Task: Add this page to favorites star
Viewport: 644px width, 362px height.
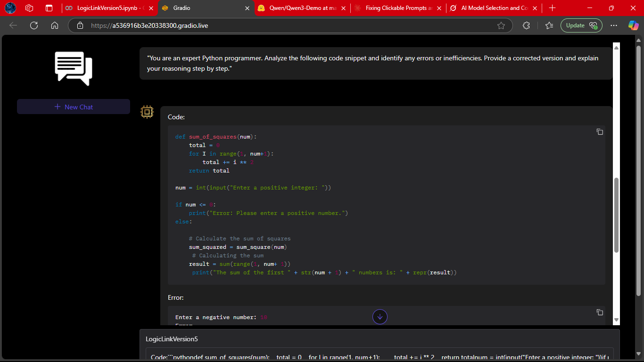Action: coord(501,25)
